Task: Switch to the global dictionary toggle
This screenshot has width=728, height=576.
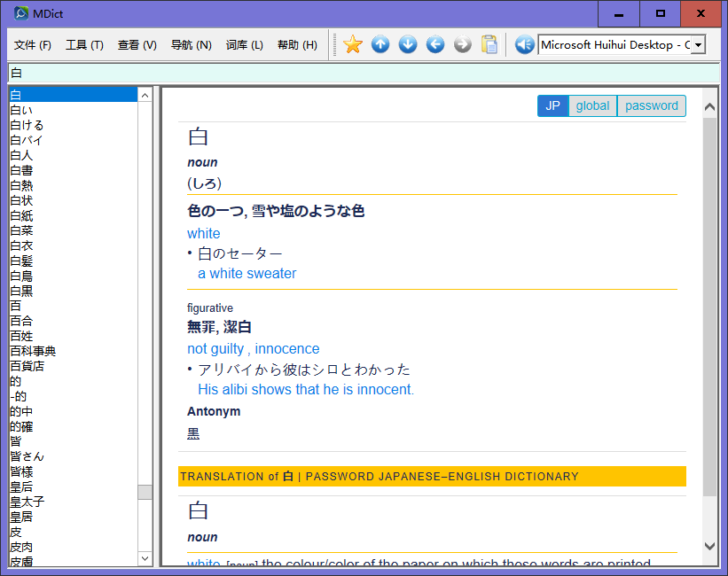Action: [x=592, y=105]
